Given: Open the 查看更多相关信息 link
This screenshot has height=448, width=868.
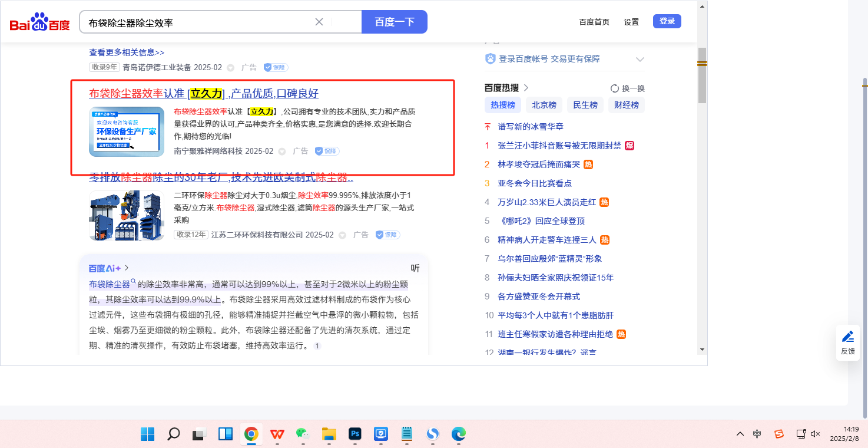Looking at the screenshot, I should 127,52.
